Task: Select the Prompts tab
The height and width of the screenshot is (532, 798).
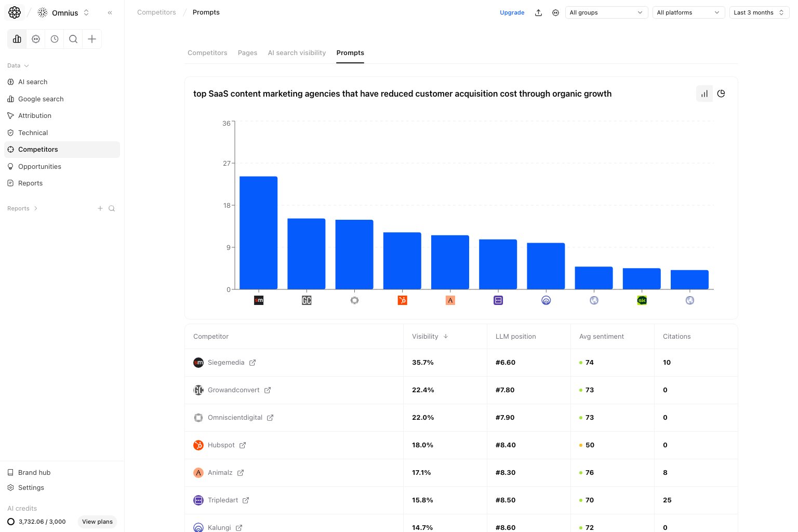Action: pos(350,53)
